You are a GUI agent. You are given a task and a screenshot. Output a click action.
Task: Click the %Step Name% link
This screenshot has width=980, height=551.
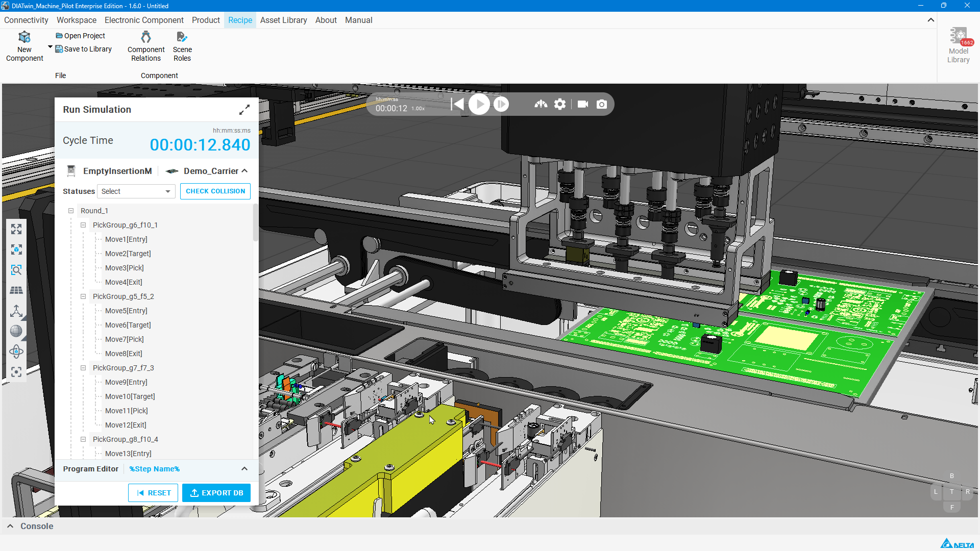(x=154, y=469)
